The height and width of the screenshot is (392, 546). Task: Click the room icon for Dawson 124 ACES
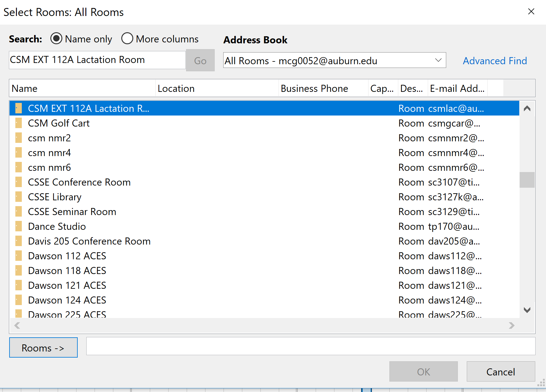(x=19, y=300)
